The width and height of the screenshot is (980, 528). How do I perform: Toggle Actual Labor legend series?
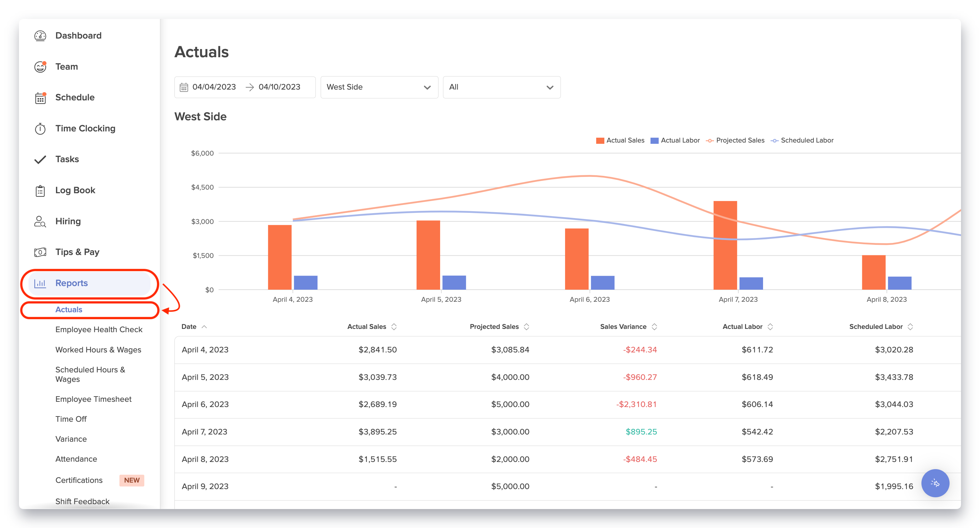(675, 140)
